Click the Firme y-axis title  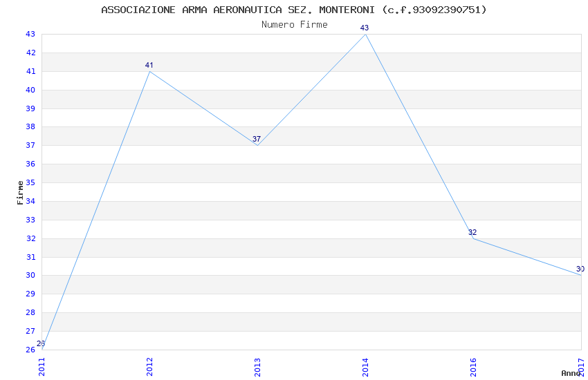pos(20,193)
